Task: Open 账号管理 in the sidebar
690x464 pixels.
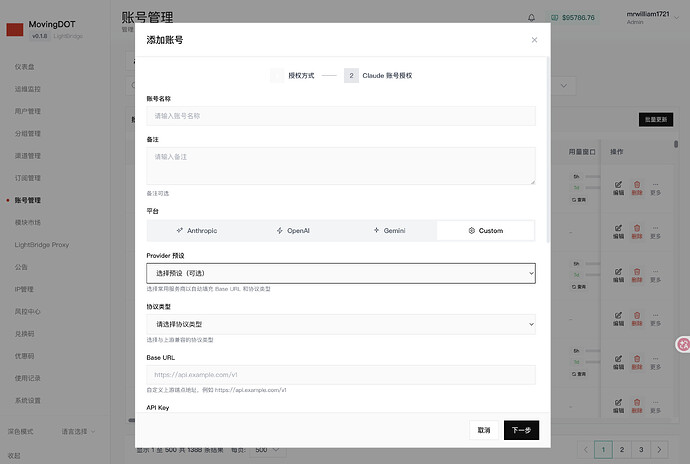Action: (28, 200)
